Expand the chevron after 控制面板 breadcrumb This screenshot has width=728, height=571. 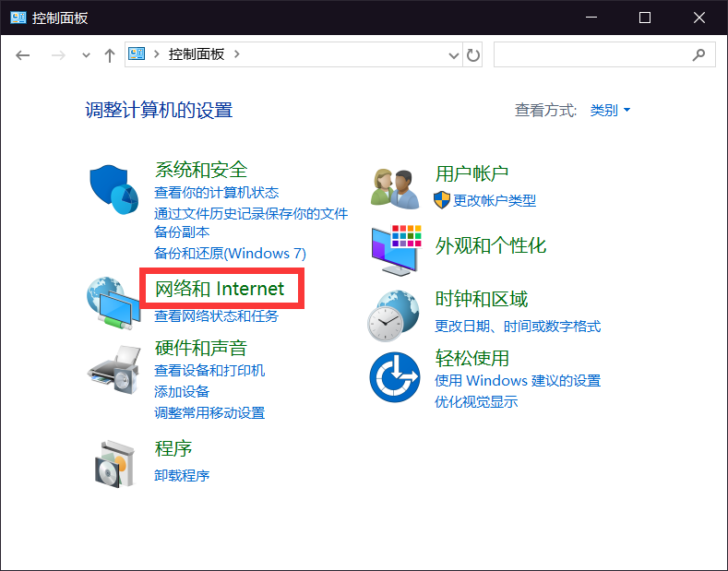237,54
